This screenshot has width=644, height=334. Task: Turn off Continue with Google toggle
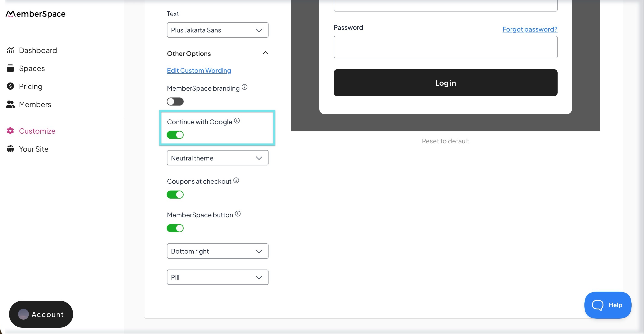(x=175, y=135)
